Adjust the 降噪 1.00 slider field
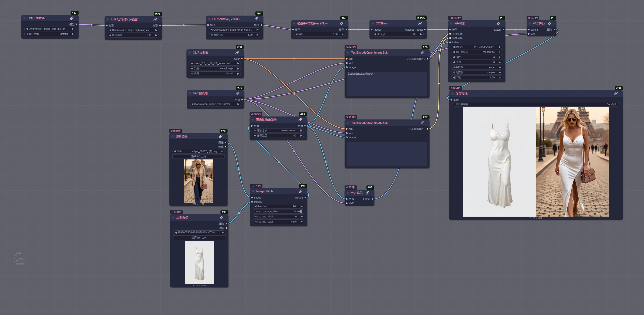Image resolution: width=644 pixels, height=315 pixels. [476, 78]
